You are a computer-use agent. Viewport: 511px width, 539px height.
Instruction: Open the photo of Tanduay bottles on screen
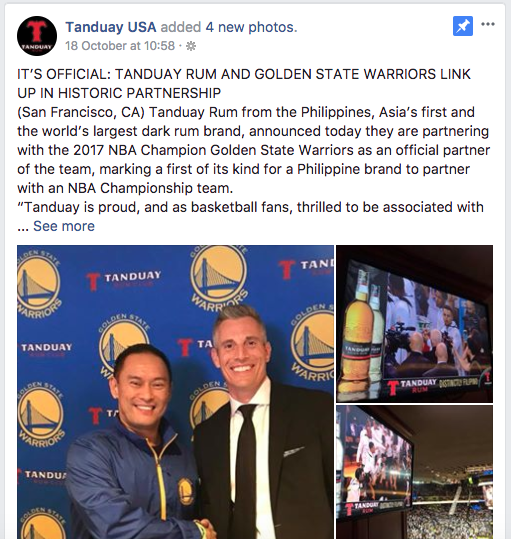point(414,323)
